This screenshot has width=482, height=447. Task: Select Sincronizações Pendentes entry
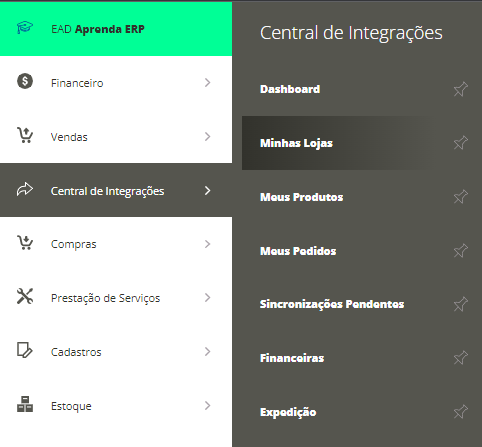(332, 304)
